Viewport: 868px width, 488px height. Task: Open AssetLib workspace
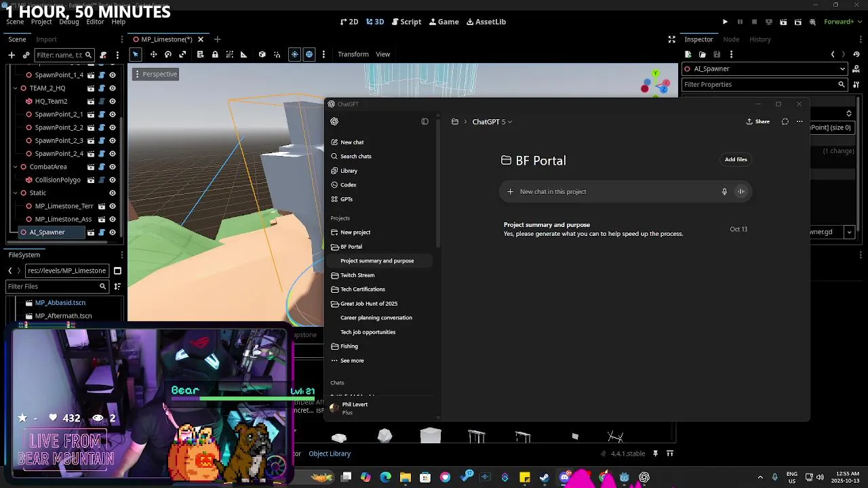(x=486, y=22)
